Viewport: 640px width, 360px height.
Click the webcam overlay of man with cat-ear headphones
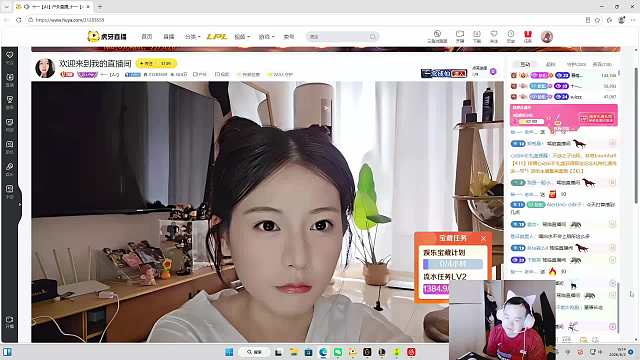[502, 320]
